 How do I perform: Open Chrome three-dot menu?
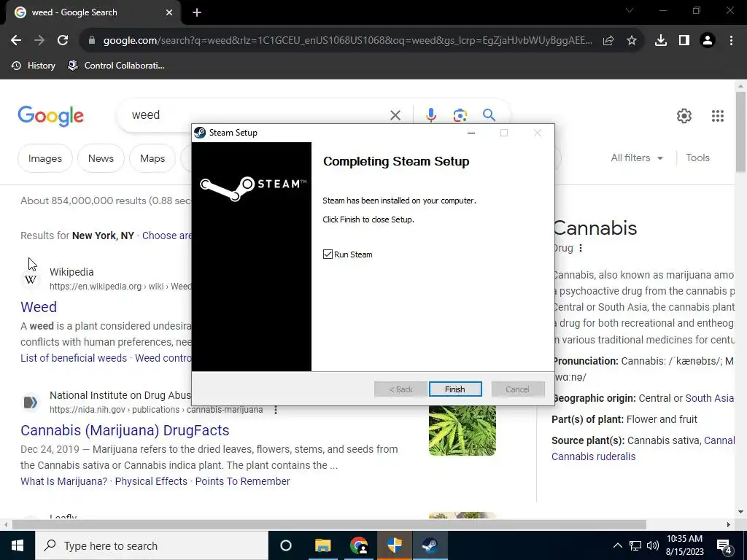pyautogui.click(x=731, y=41)
